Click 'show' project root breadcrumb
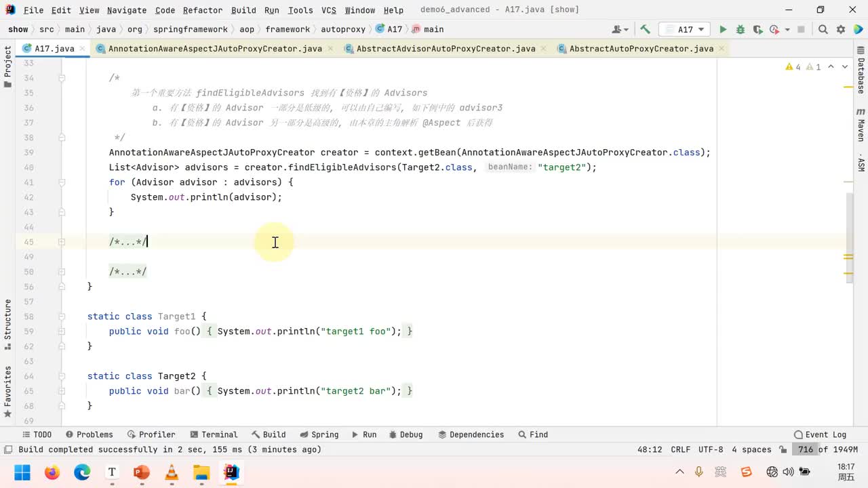The image size is (868, 488). coord(18,29)
